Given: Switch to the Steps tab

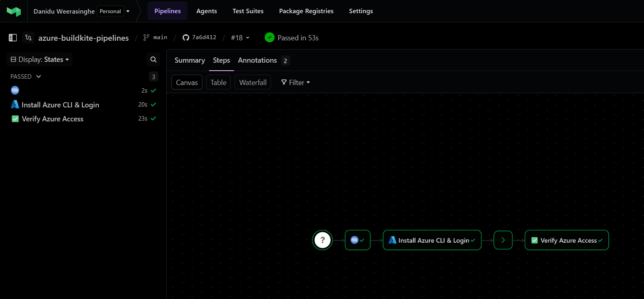Looking at the screenshot, I should click(x=221, y=60).
